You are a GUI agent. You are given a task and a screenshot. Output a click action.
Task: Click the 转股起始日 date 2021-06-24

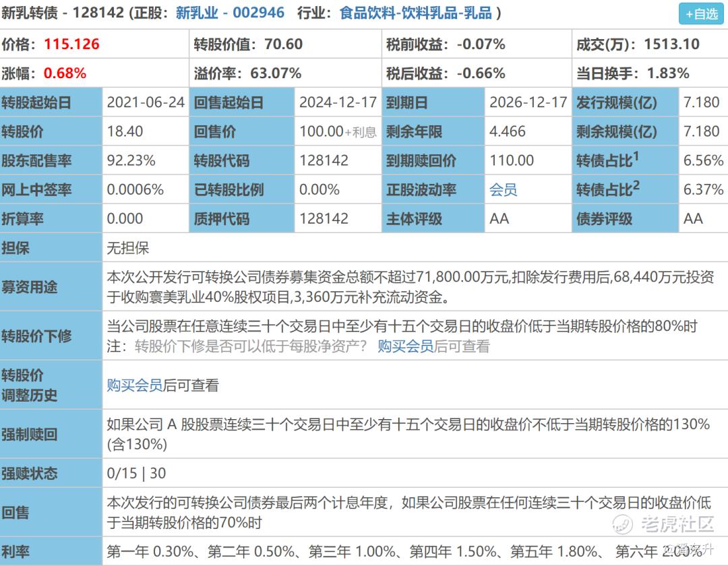[x=146, y=102]
